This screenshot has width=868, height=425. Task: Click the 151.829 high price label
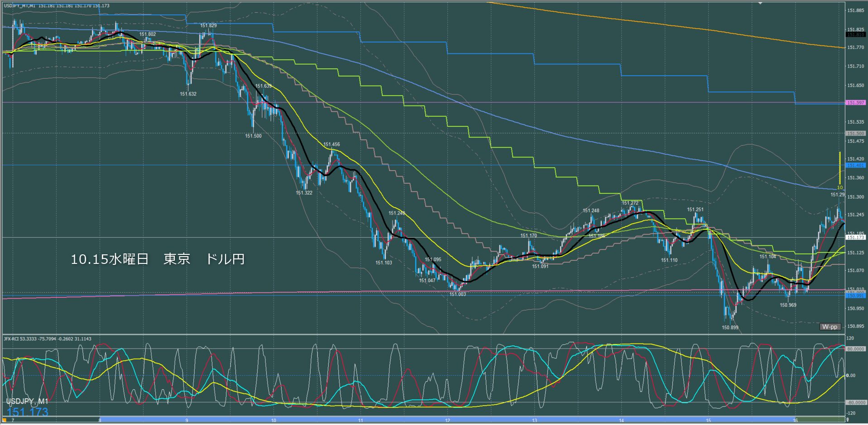pos(208,26)
